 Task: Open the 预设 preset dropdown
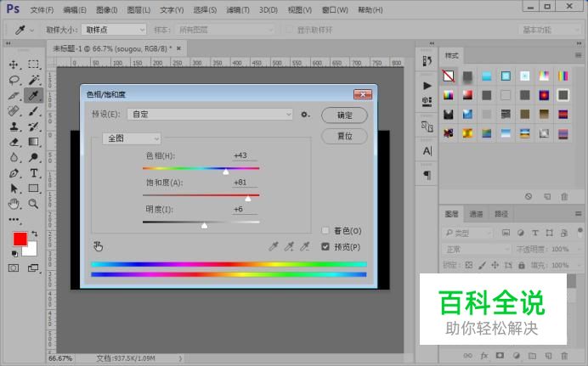click(x=210, y=114)
